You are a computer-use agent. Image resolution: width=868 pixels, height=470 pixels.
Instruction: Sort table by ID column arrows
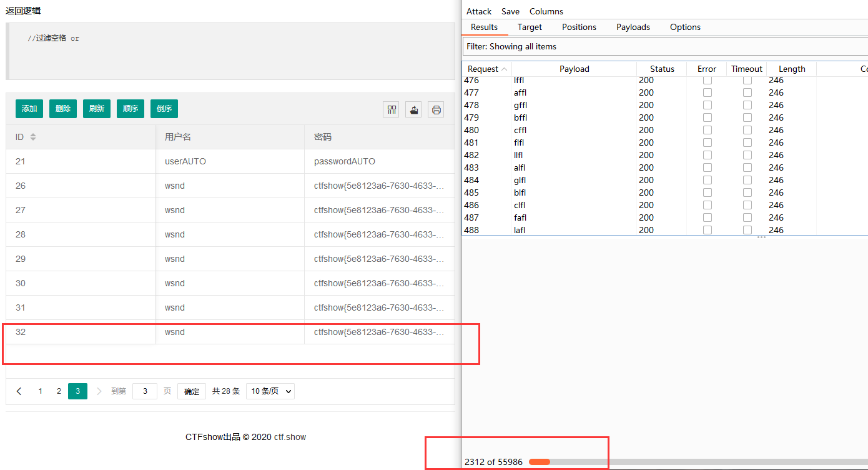tap(33, 137)
